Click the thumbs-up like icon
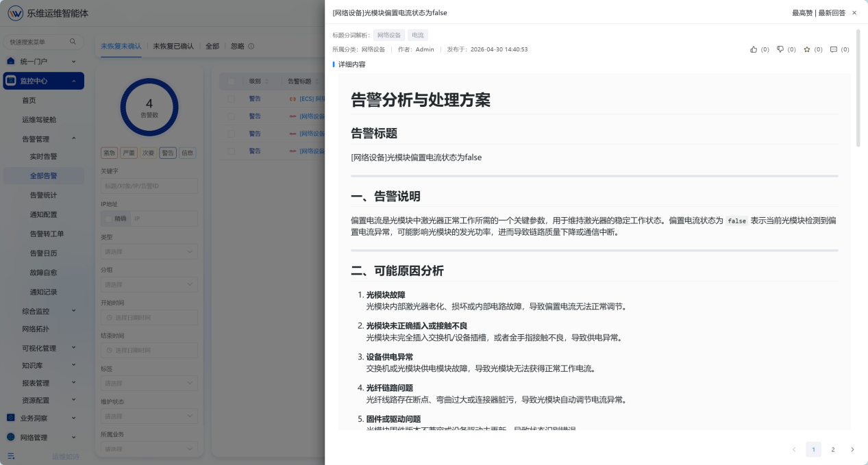 click(754, 49)
